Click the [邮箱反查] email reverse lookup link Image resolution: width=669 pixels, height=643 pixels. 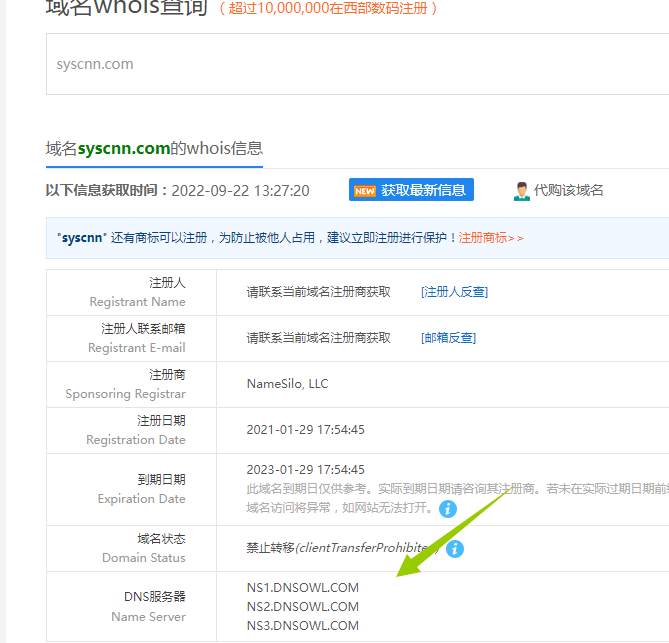(x=448, y=338)
